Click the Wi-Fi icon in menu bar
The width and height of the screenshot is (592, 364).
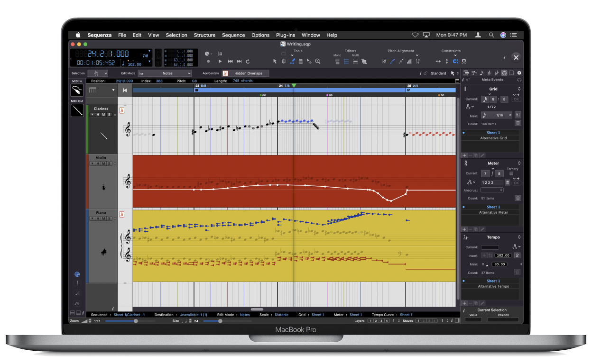click(x=415, y=35)
